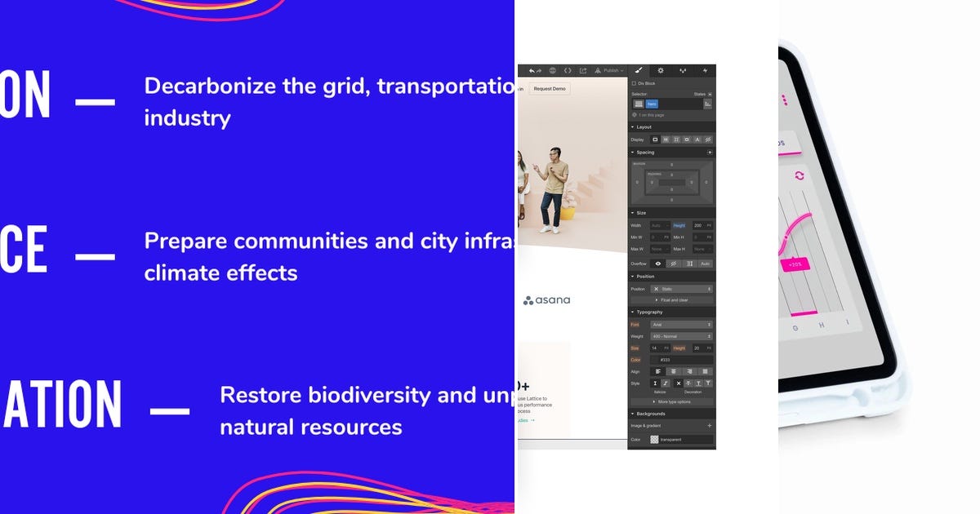This screenshot has width=980, height=514.
Task: Select the center text Align icon
Action: (674, 371)
